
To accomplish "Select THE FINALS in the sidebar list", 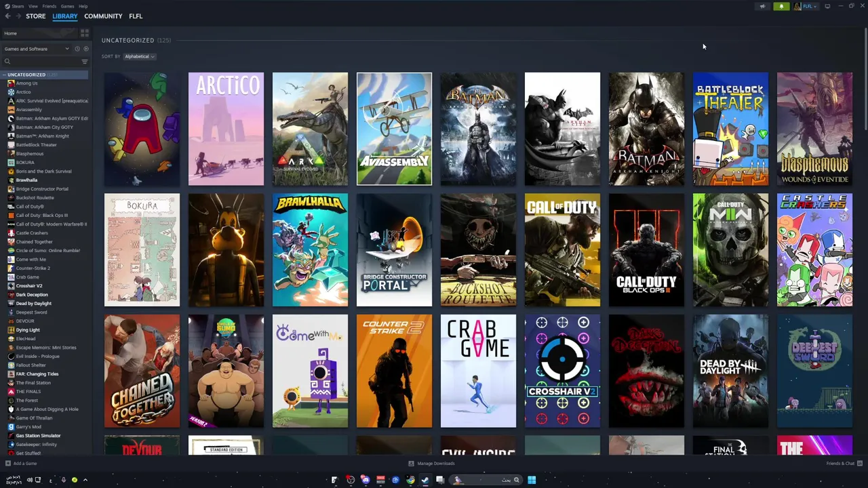I will 28,392.
